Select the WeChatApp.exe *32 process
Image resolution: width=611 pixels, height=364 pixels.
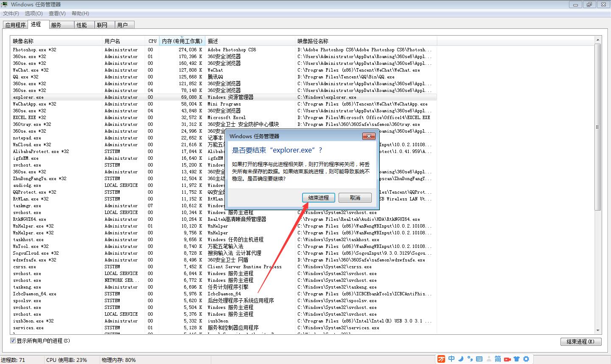[x=224, y=104]
